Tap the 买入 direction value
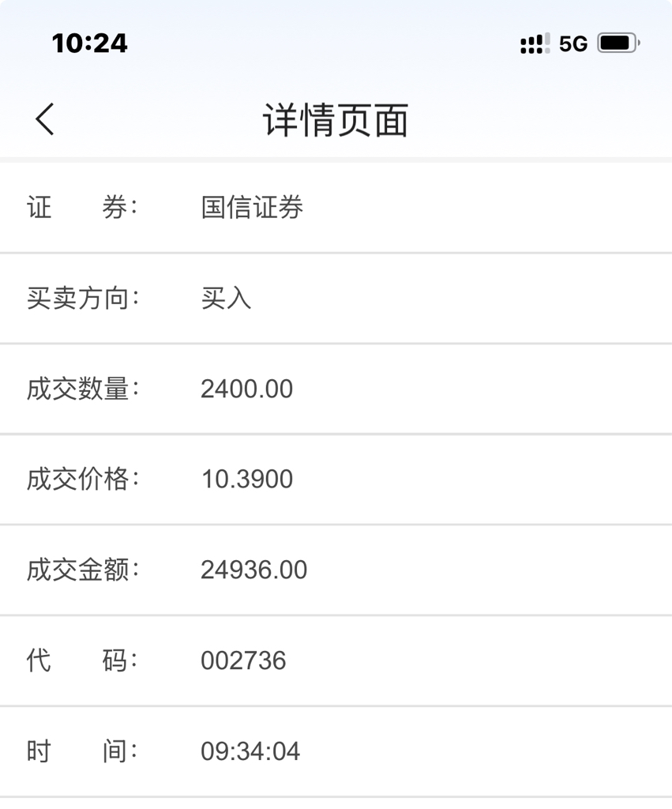Image resolution: width=672 pixels, height=809 pixels. point(226,299)
